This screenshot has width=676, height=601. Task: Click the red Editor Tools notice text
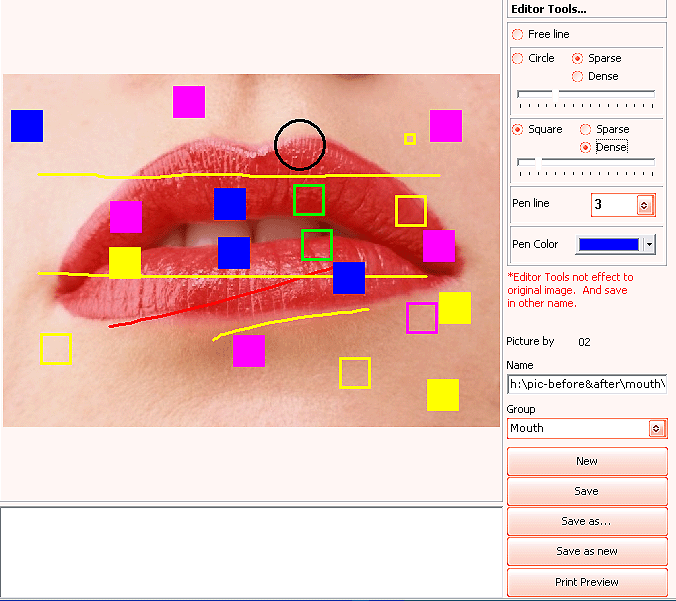[570, 290]
